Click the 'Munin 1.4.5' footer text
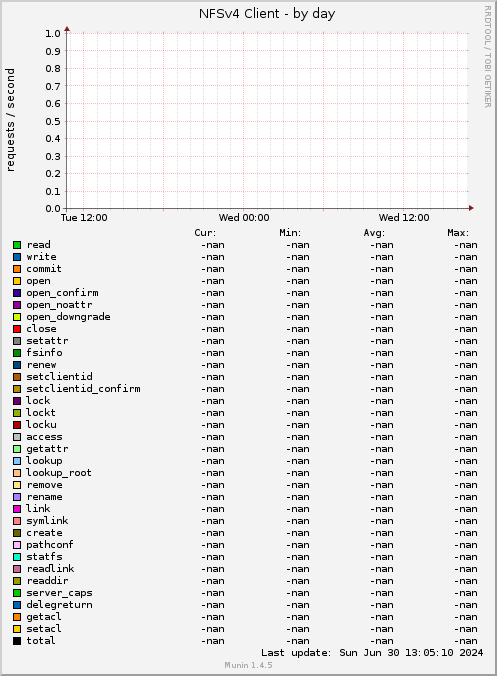Screen dimensions: 497x676 tap(248, 665)
